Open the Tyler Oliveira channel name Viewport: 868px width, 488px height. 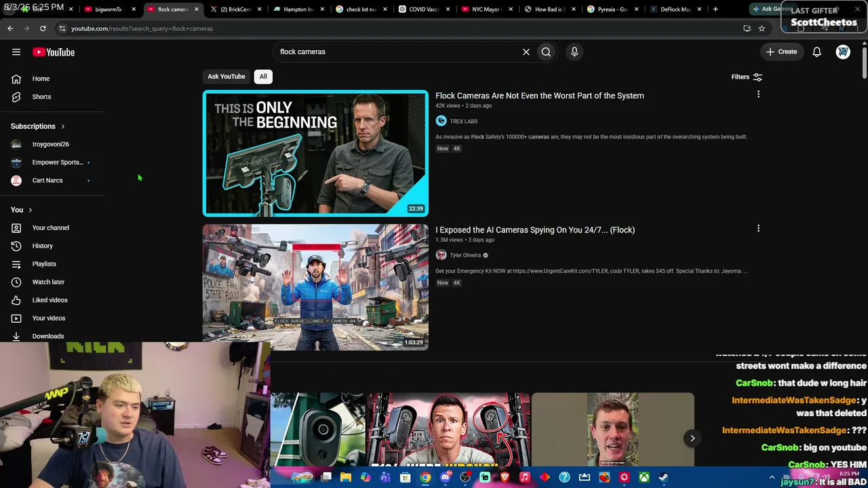pyautogui.click(x=465, y=256)
